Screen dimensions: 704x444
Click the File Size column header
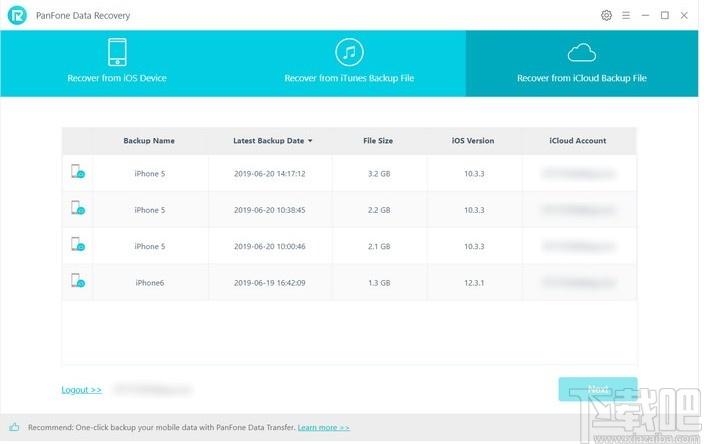click(x=378, y=141)
